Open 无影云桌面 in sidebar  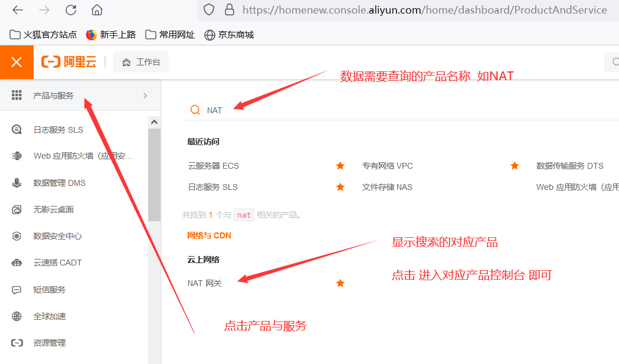(x=53, y=209)
